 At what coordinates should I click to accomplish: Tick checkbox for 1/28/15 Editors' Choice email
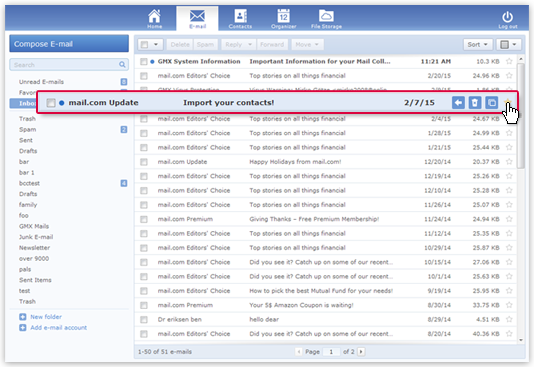144,133
